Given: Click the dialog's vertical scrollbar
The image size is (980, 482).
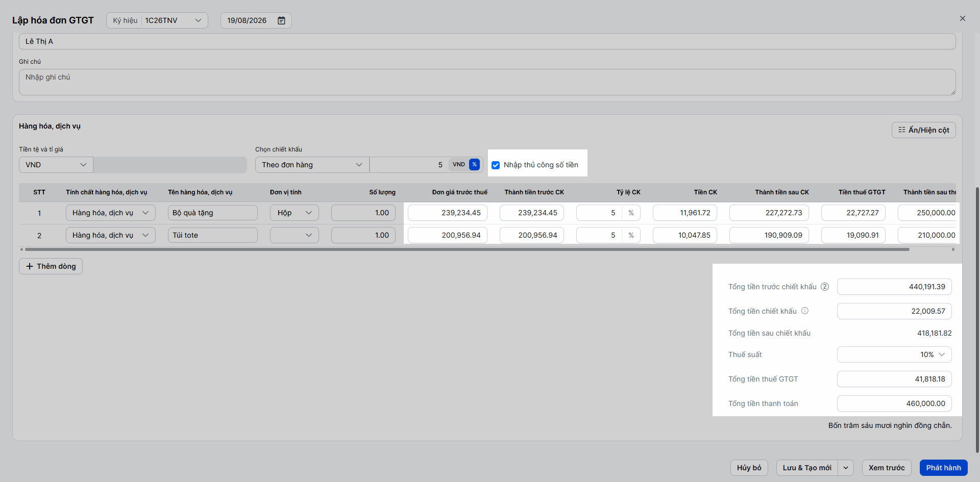Looking at the screenshot, I should click(977, 320).
